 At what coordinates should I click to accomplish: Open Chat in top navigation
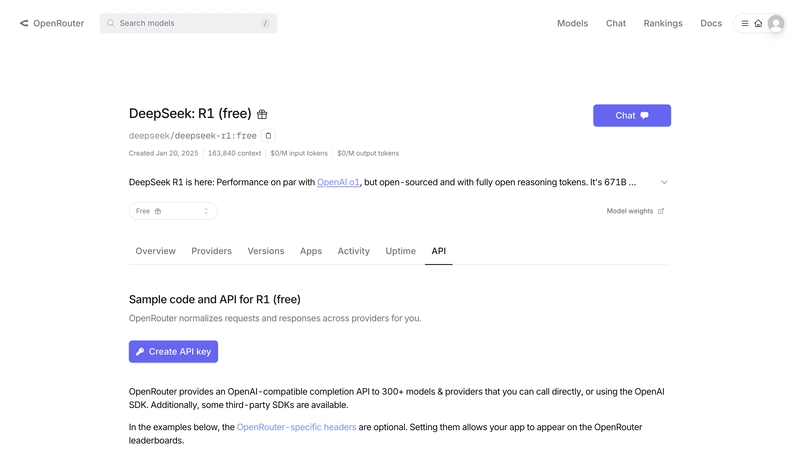[x=616, y=23]
